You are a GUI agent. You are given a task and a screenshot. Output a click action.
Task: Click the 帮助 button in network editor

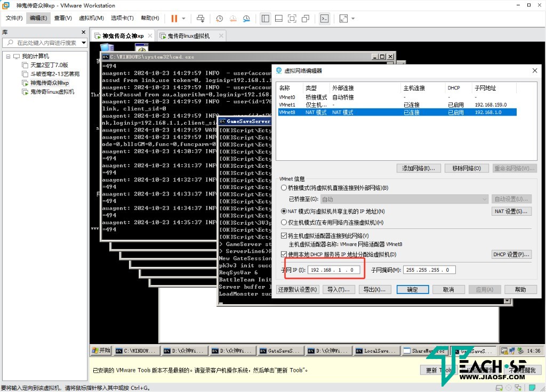click(x=520, y=289)
